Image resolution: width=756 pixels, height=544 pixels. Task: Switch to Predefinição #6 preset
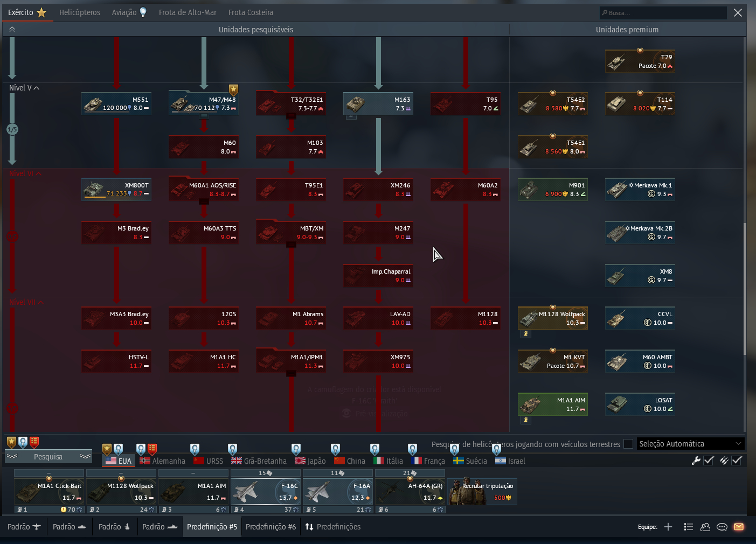tap(271, 527)
